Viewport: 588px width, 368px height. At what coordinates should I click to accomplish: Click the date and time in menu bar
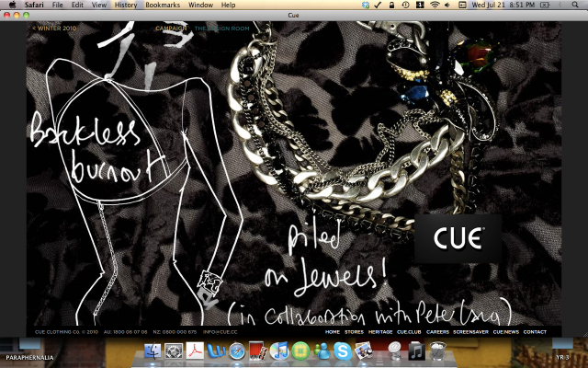coord(503,5)
